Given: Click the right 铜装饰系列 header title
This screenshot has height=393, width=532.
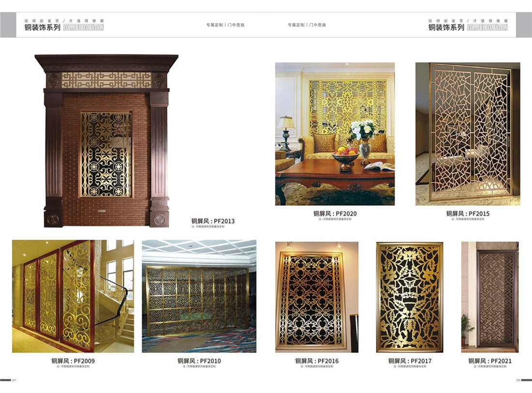Looking at the screenshot, I should tap(446, 28).
